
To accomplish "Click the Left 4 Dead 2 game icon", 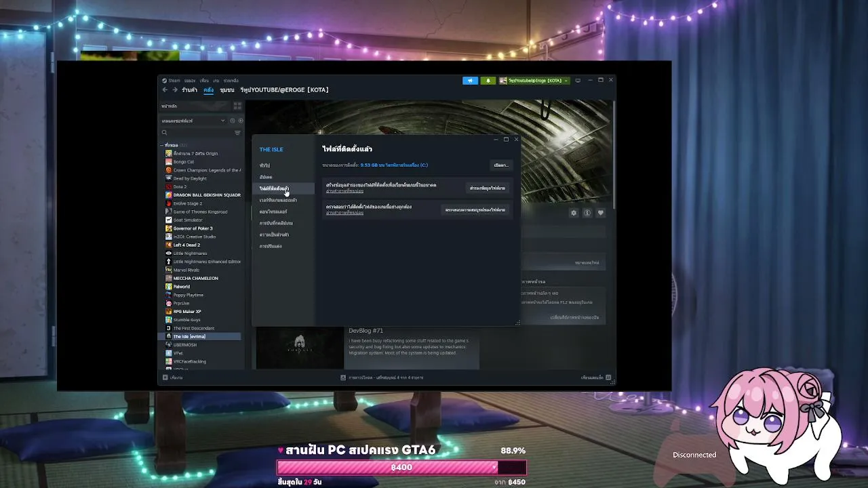I will point(169,245).
